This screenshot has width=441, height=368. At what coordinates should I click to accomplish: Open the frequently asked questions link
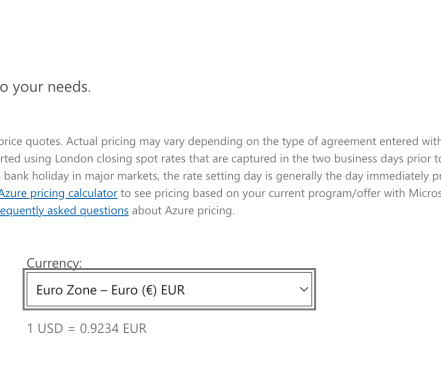[64, 211]
